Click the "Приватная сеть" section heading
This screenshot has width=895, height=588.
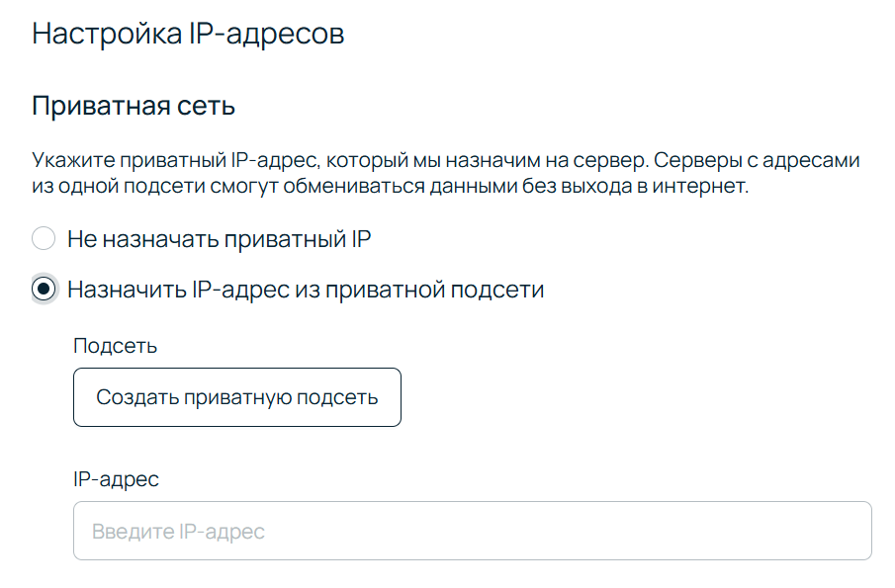tap(134, 106)
